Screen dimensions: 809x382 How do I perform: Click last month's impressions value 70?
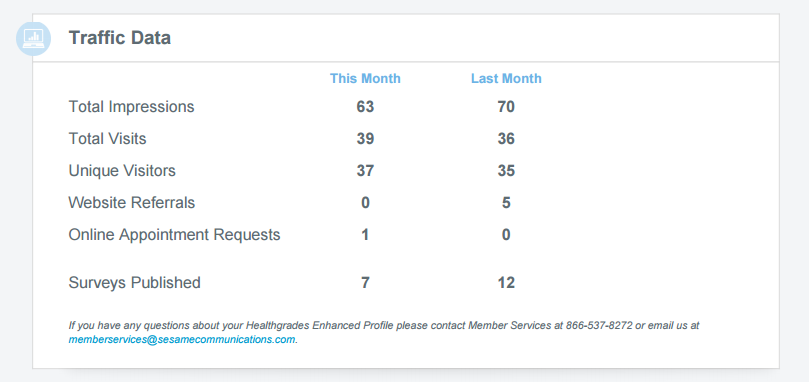(x=506, y=107)
